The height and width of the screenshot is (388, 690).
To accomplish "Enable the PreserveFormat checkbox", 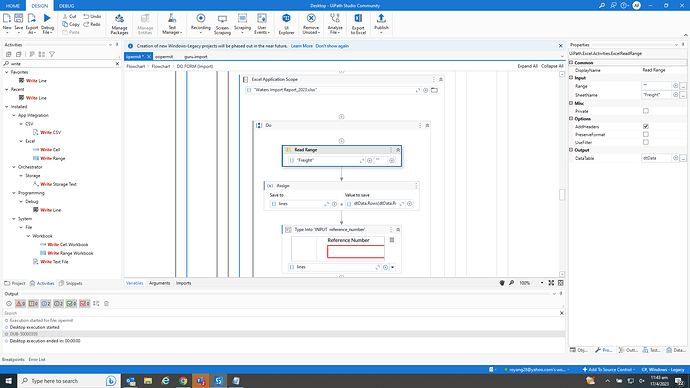I will [x=646, y=135].
